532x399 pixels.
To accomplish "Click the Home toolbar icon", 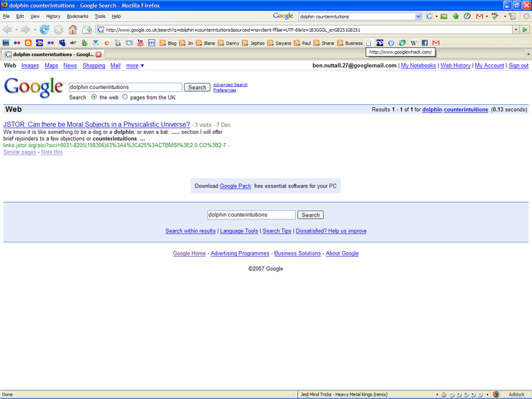I will tap(73, 30).
